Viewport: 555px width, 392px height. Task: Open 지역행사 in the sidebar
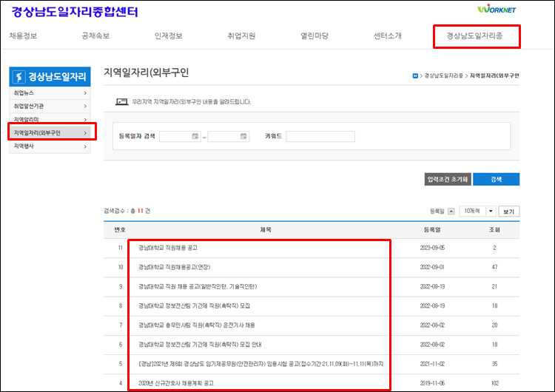coord(50,146)
